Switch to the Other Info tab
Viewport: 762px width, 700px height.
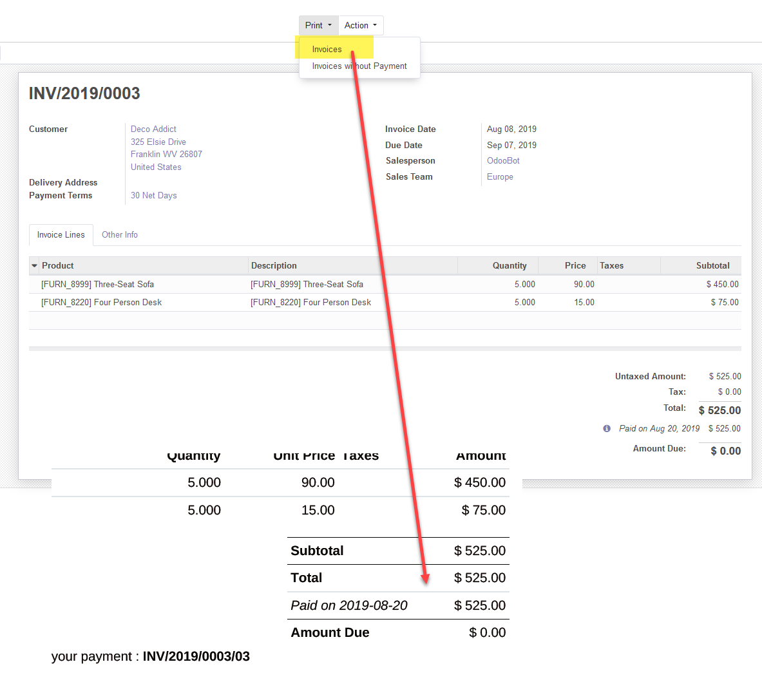pos(120,235)
